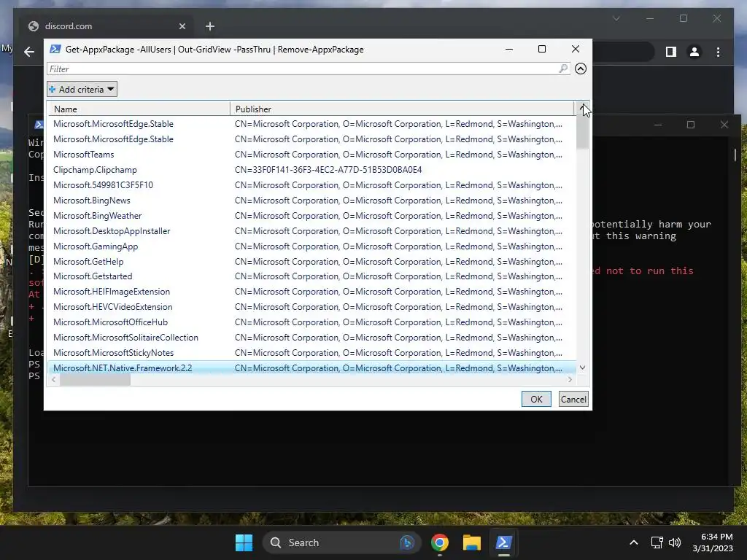Click Clipchamp publisher CN=33F0F141 cell
This screenshot has width=747, height=560.
pos(328,169)
